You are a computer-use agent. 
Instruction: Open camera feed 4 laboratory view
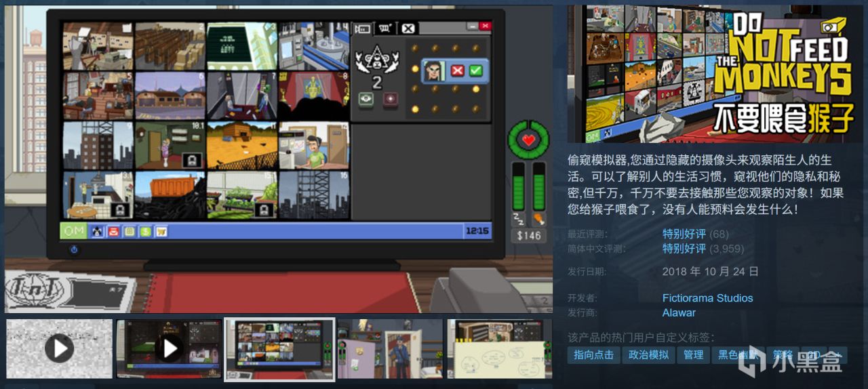[x=313, y=46]
